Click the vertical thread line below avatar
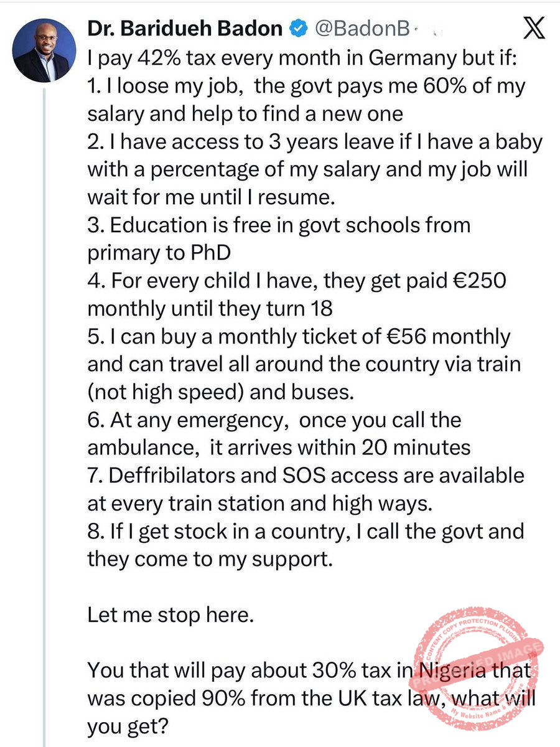 pos(44,374)
